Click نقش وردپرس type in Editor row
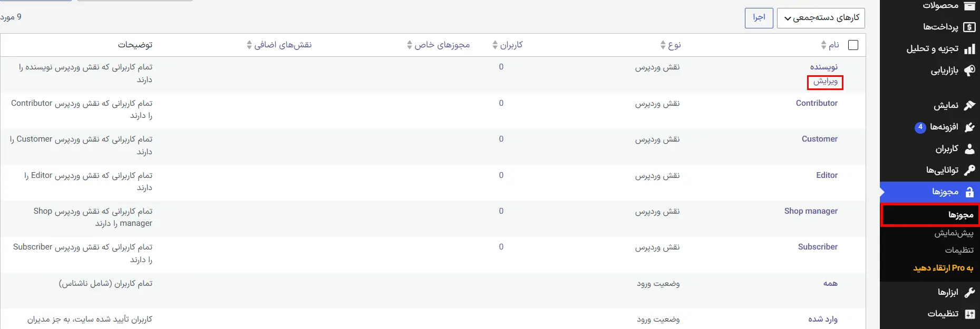 click(x=657, y=175)
